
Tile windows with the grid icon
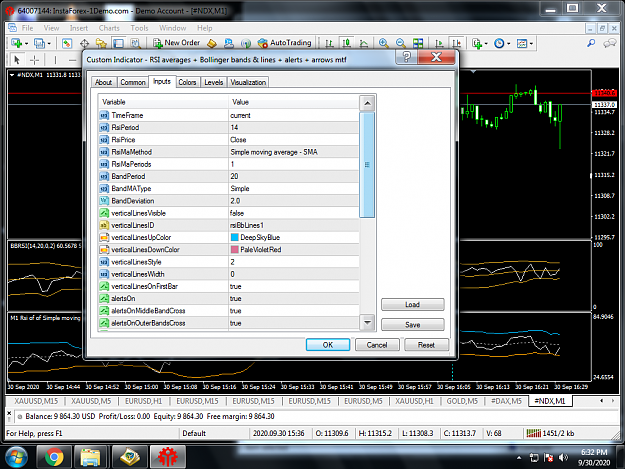click(x=418, y=43)
